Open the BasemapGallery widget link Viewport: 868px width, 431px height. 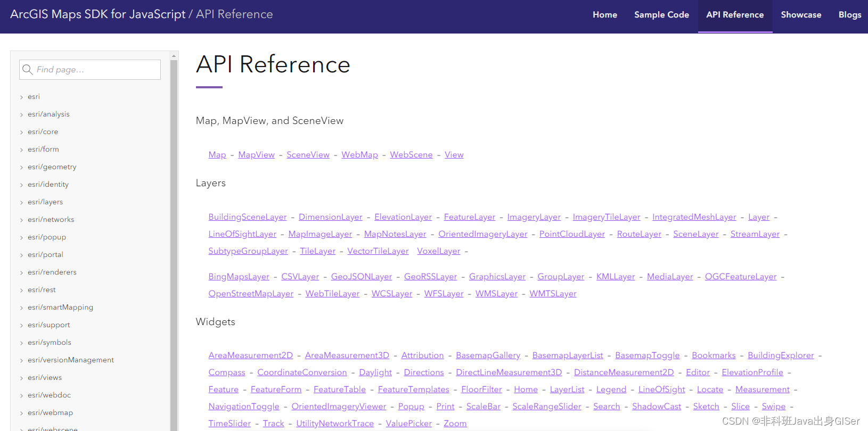click(x=488, y=355)
